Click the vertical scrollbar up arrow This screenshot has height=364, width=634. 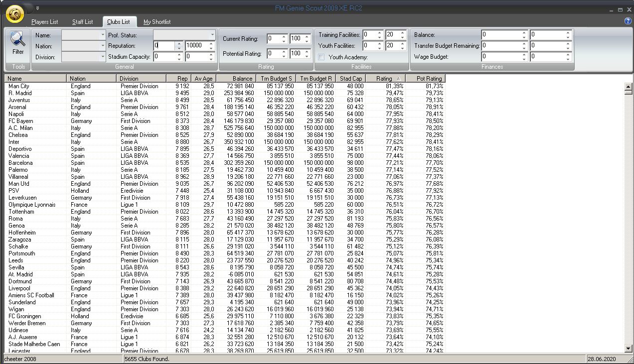tap(628, 86)
